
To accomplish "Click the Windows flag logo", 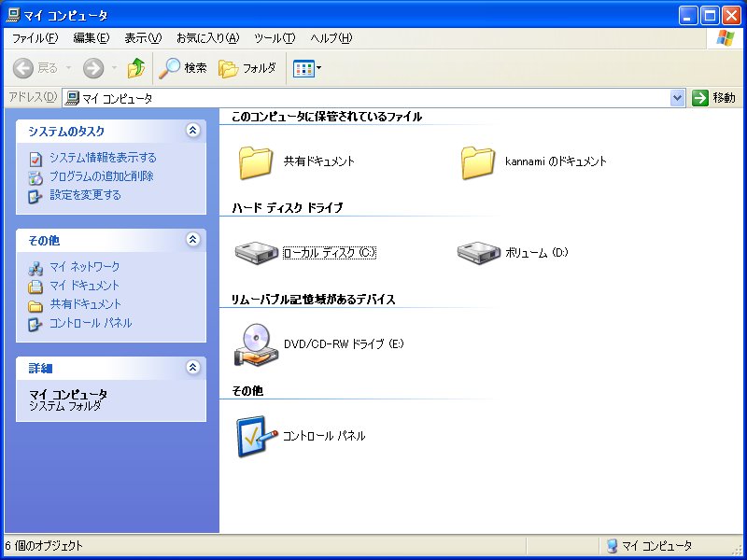I will (725, 38).
